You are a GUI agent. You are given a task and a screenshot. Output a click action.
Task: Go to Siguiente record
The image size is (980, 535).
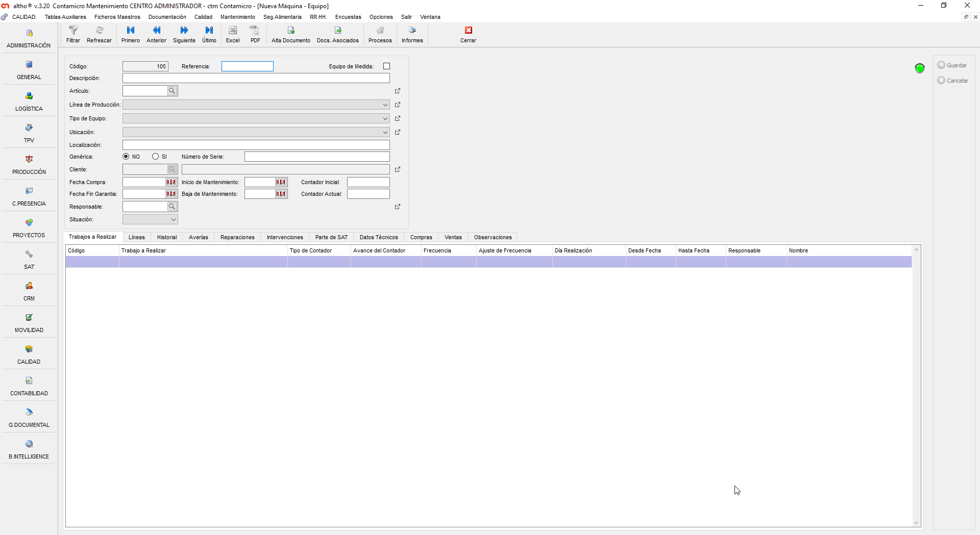[x=184, y=31]
